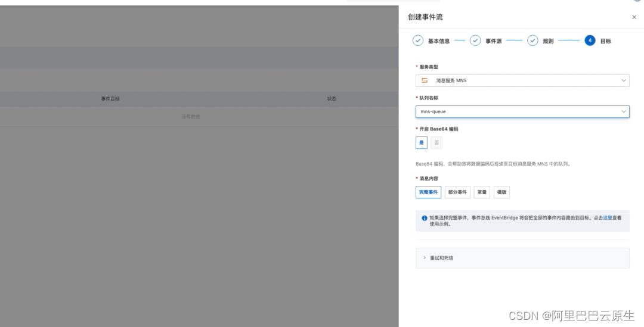Screen dimensions: 644x327
Task: Open the 这里 example link
Action: (608, 218)
